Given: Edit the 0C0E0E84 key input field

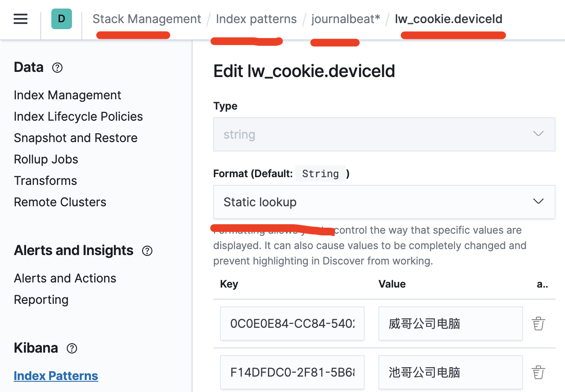Looking at the screenshot, I should pos(292,324).
